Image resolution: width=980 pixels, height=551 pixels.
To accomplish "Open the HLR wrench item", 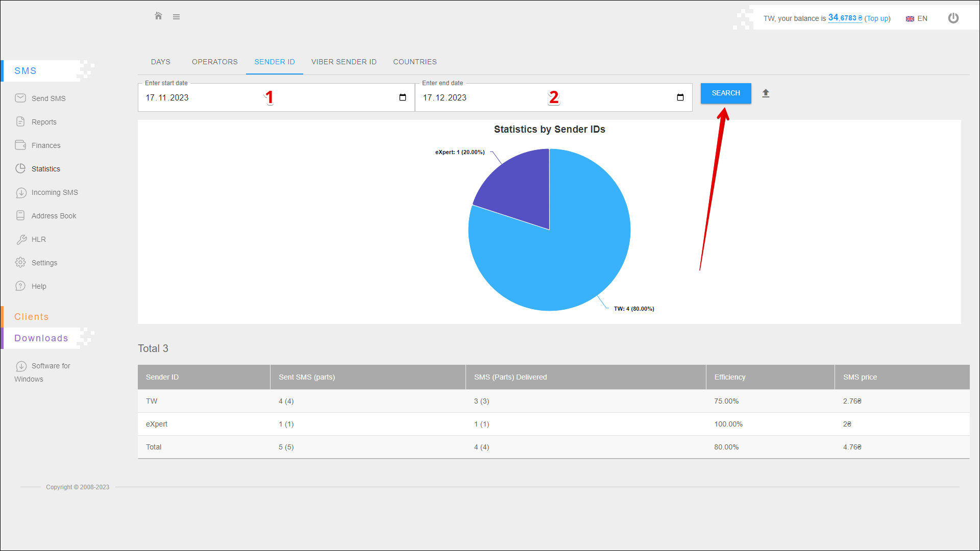I will tap(38, 239).
